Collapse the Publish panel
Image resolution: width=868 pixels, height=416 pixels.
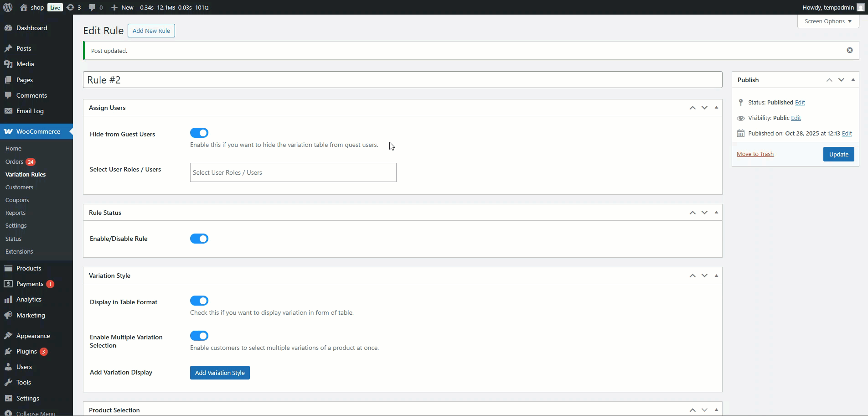coord(853,80)
